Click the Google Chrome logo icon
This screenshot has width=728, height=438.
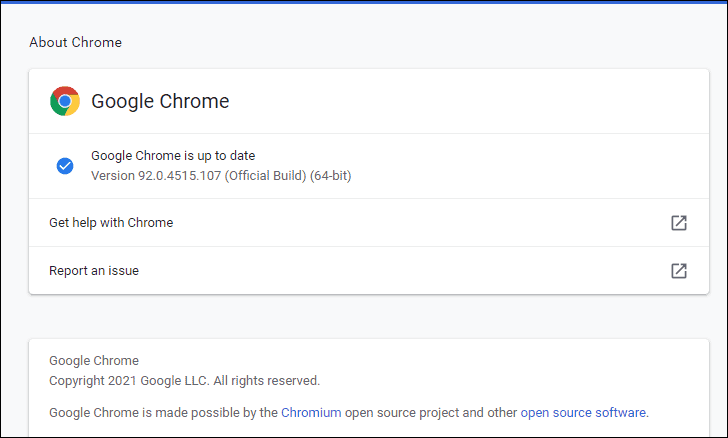(65, 101)
